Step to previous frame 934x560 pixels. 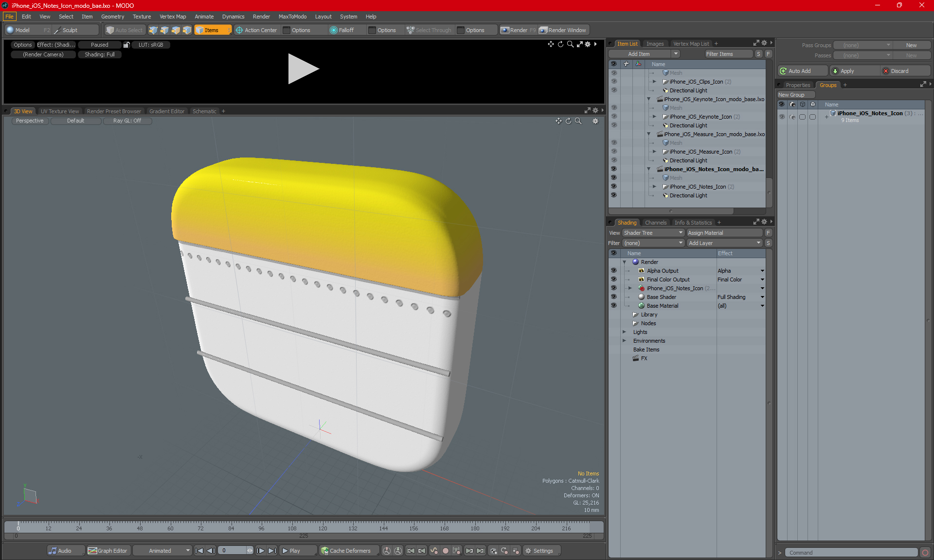tap(211, 551)
